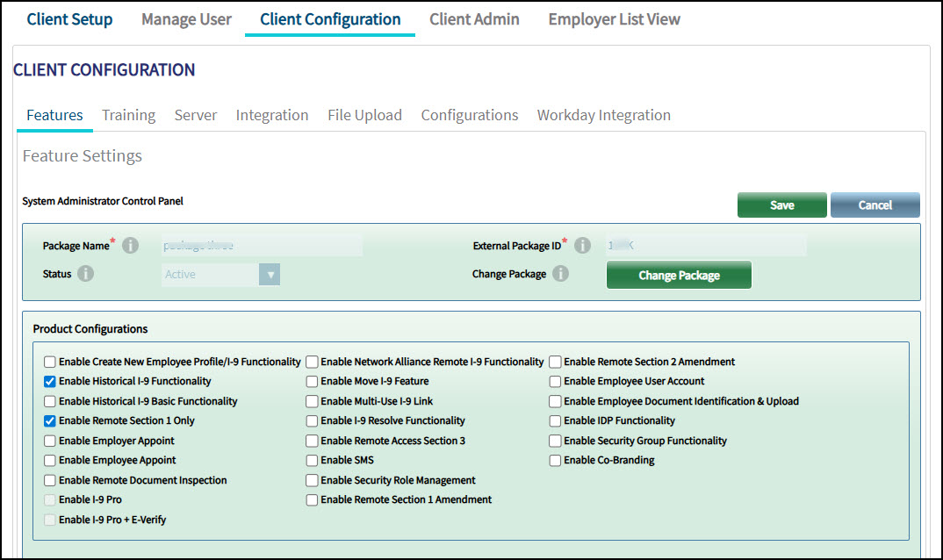The height and width of the screenshot is (560, 943).
Task: Check Enable Co-Branding option
Action: (555, 461)
